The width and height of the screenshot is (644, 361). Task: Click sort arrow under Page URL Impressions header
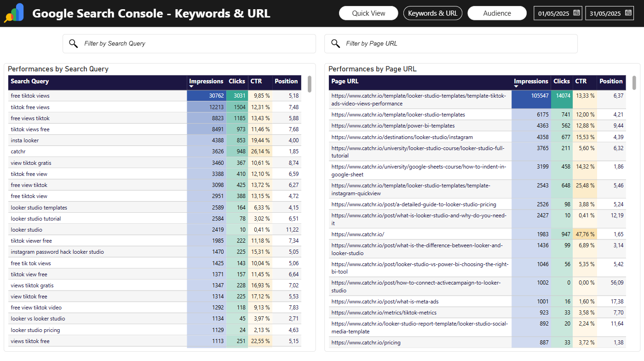point(516,87)
